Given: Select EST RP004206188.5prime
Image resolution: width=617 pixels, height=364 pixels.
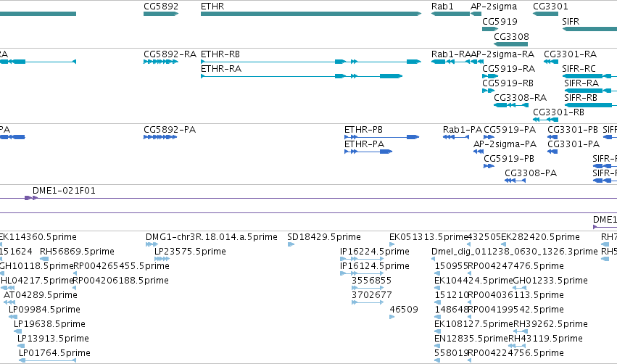Looking at the screenshot, I should click(121, 280).
